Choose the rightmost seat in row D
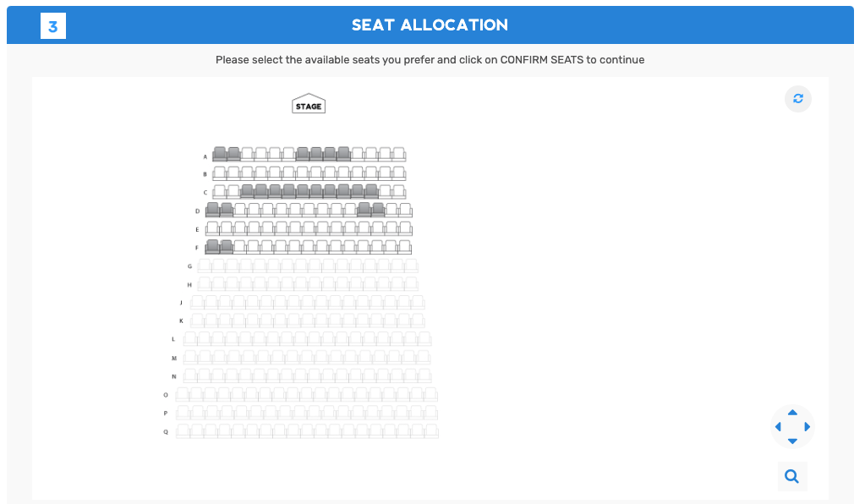This screenshot has height=504, width=865. coord(405,210)
